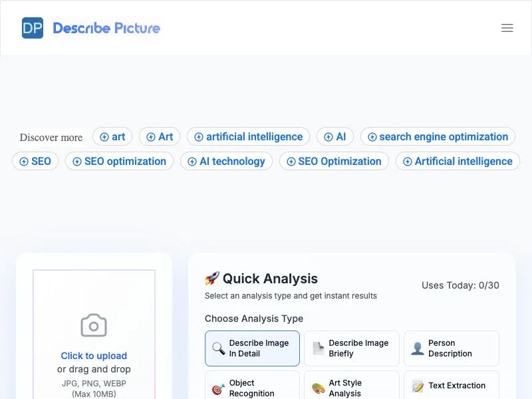Click the 'Choose Analysis Type' heading
532x399 pixels.
tap(254, 319)
